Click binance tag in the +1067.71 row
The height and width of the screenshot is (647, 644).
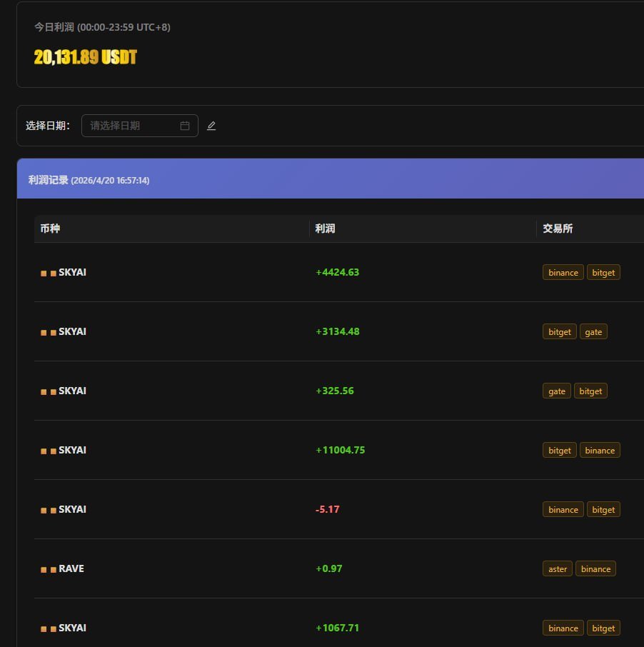tap(563, 628)
